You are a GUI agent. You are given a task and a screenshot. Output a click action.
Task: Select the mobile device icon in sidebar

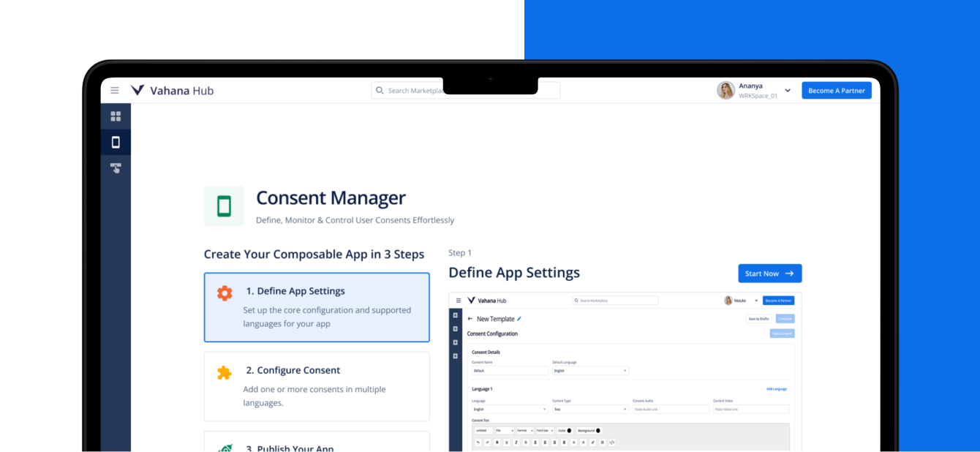pos(116,143)
